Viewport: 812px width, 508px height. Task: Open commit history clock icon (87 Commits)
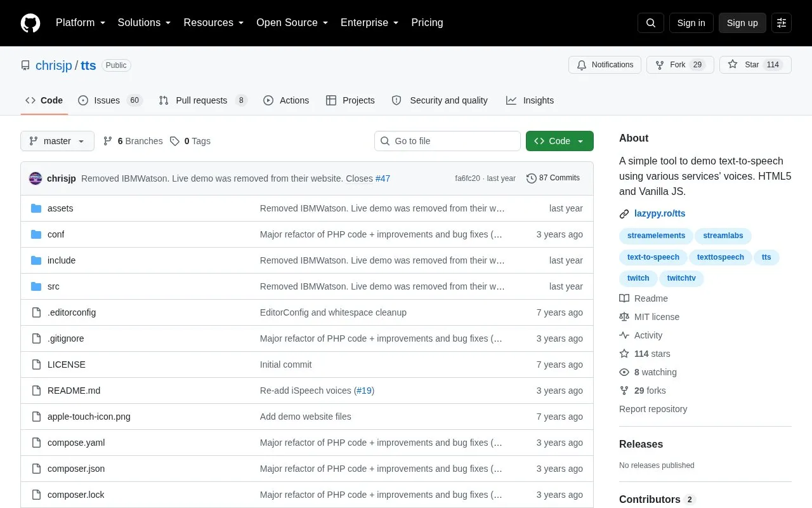[532, 178]
